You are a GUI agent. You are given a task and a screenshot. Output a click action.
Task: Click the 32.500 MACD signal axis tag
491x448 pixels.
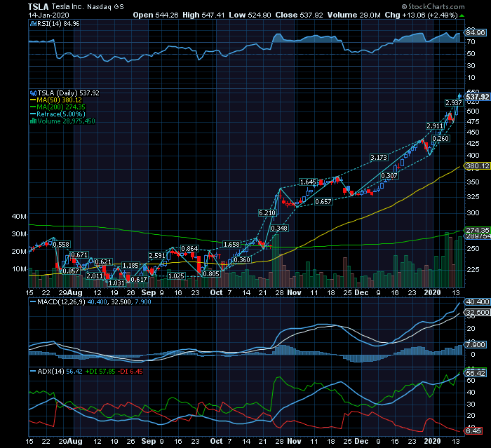pyautogui.click(x=477, y=313)
